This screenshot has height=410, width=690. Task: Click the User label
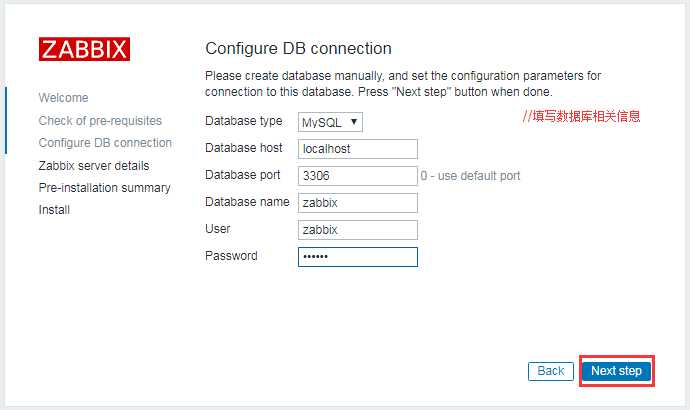coord(217,229)
